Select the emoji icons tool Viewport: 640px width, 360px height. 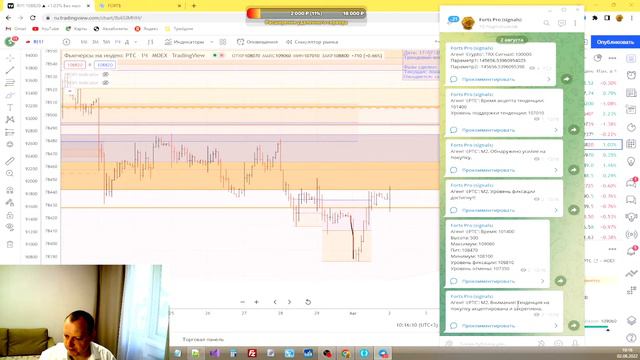[x=10, y=144]
